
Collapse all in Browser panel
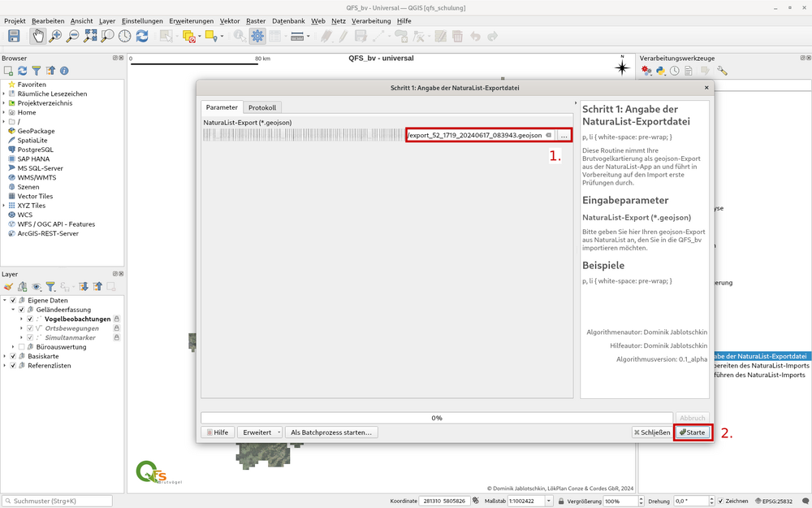(x=50, y=71)
